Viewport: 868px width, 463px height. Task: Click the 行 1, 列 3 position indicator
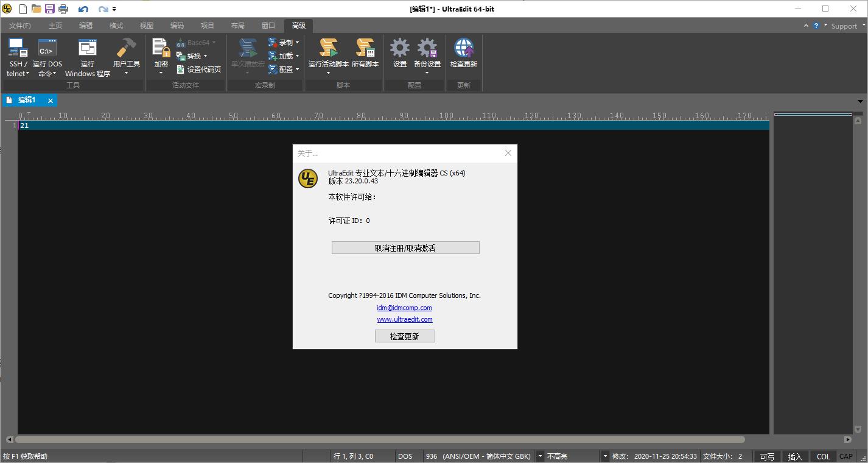click(354, 456)
